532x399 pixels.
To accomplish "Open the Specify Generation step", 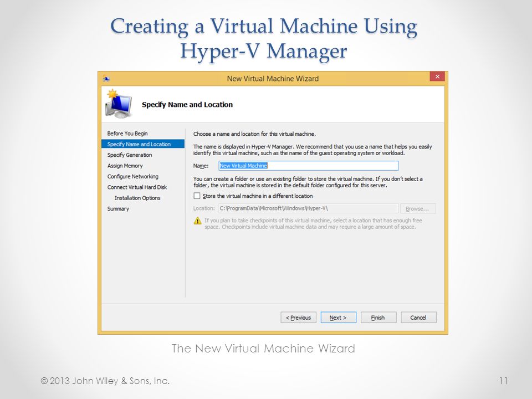I will [x=130, y=155].
